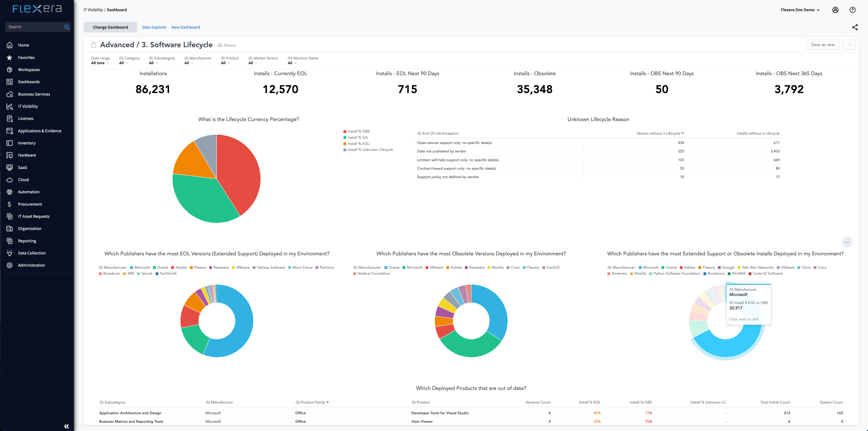
Task: Click the Change Dashboard button
Action: tap(110, 27)
